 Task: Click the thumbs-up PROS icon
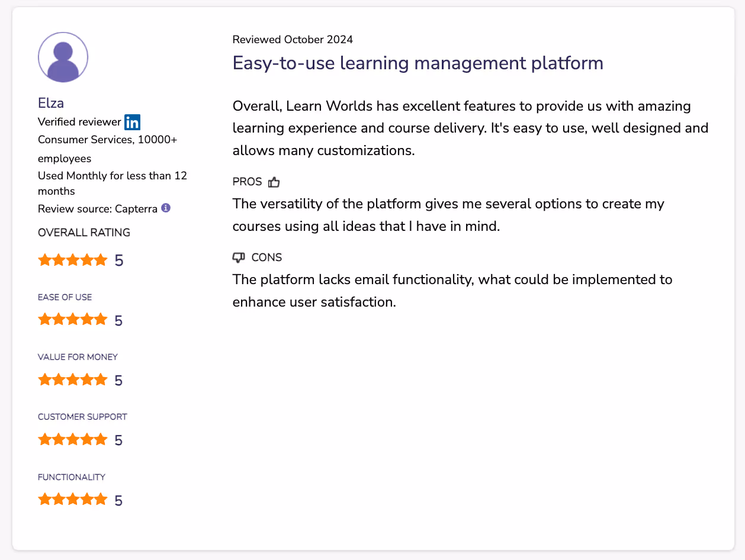(x=274, y=182)
